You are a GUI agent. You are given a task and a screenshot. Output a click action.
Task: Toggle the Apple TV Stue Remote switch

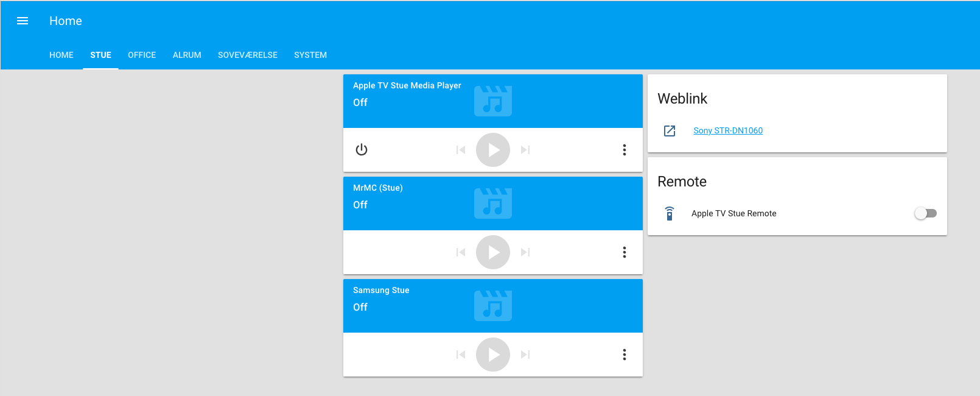tap(925, 213)
